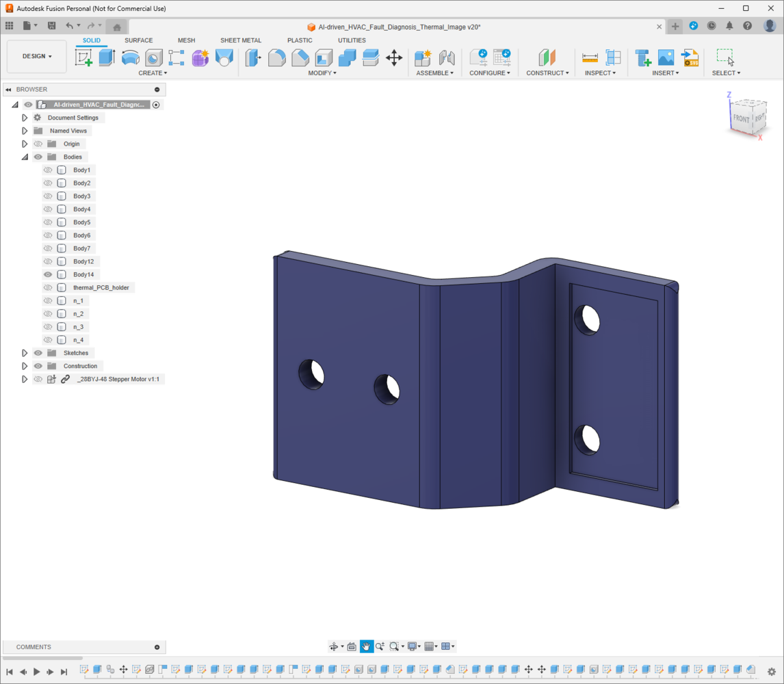Select the Create Sketch tool

(83, 57)
